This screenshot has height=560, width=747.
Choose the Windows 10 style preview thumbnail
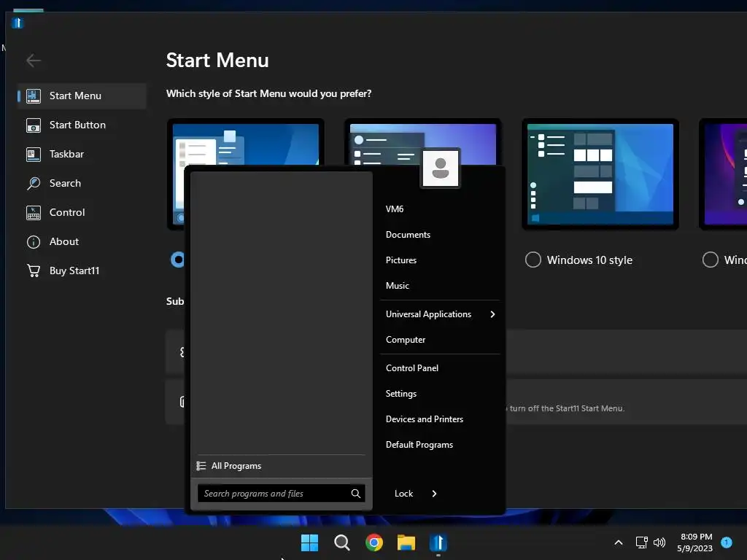coord(600,174)
